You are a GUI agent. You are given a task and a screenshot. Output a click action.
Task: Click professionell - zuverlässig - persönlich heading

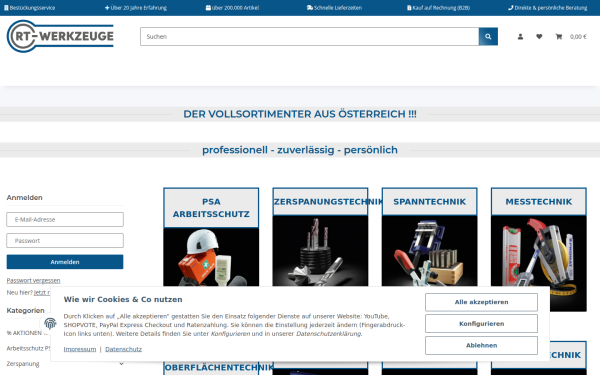pos(300,150)
